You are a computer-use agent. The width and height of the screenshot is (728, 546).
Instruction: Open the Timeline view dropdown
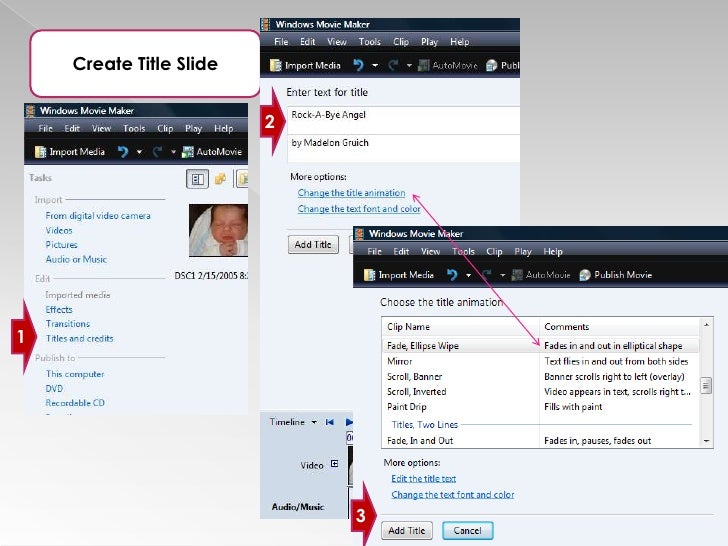[314, 422]
